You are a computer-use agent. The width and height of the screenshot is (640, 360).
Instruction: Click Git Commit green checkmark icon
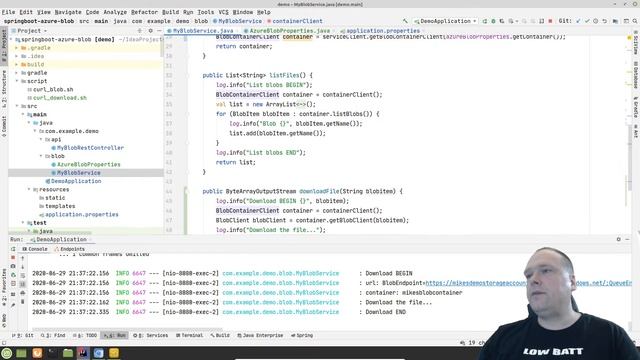(587, 21)
